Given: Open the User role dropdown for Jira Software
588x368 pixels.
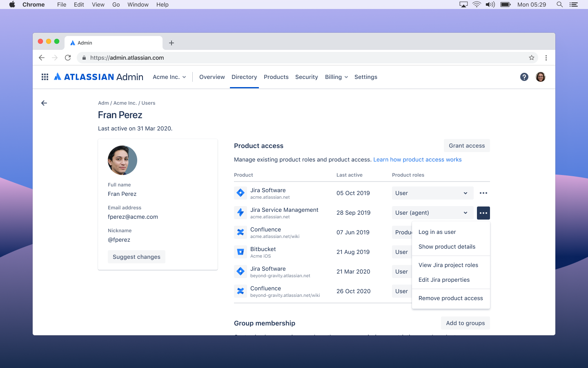Looking at the screenshot, I should point(433,193).
